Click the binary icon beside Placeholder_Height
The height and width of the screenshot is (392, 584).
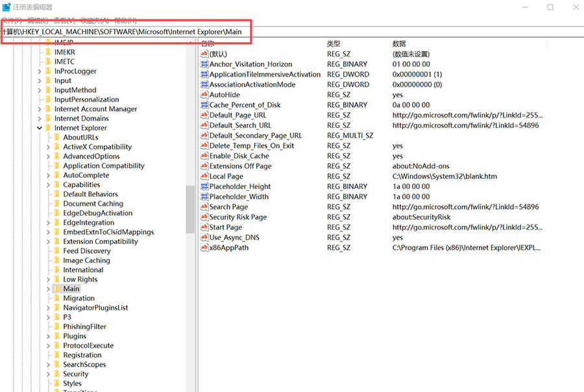(204, 186)
